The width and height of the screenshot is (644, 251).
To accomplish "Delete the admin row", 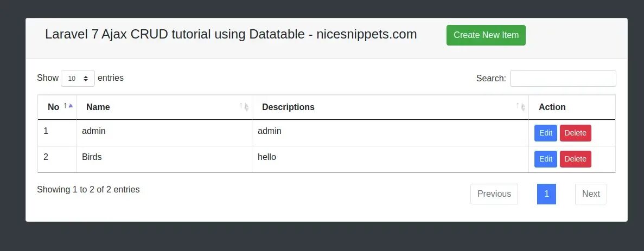I will pos(575,133).
